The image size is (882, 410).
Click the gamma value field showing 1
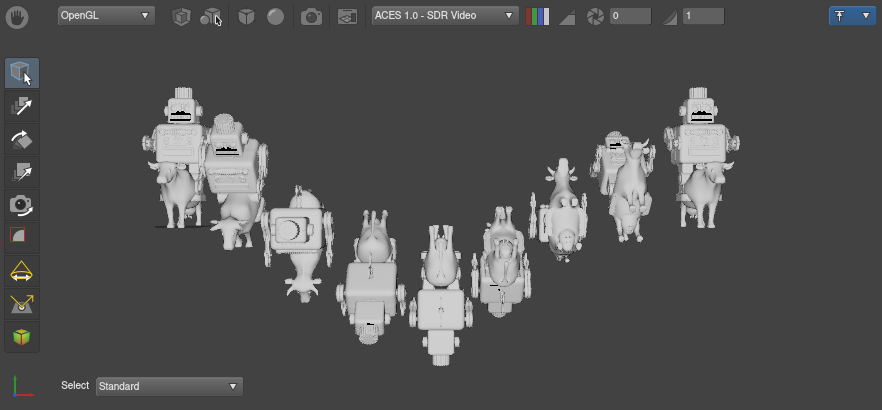[717, 17]
